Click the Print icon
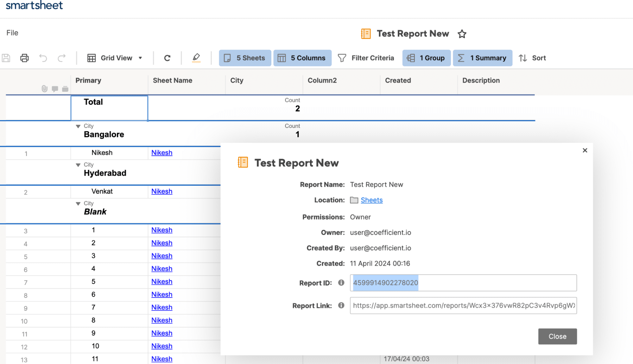The height and width of the screenshot is (364, 633). [24, 58]
